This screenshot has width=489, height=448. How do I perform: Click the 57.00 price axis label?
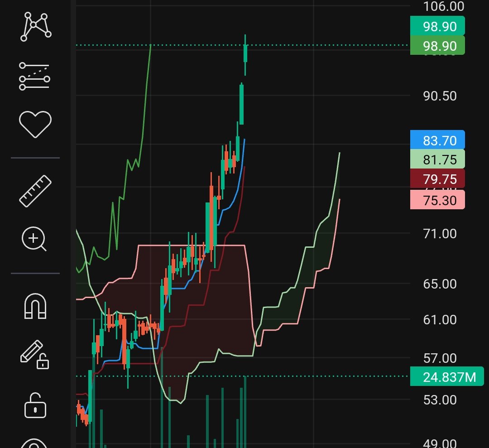(440, 358)
